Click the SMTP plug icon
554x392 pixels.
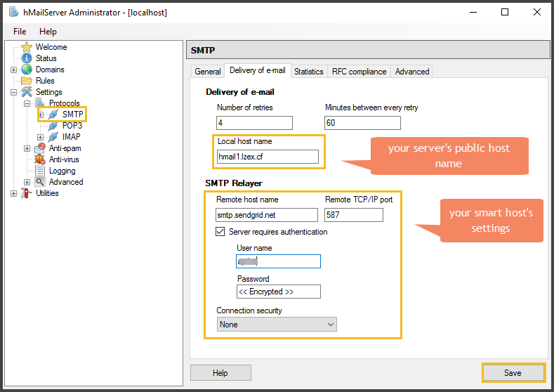pos(53,115)
